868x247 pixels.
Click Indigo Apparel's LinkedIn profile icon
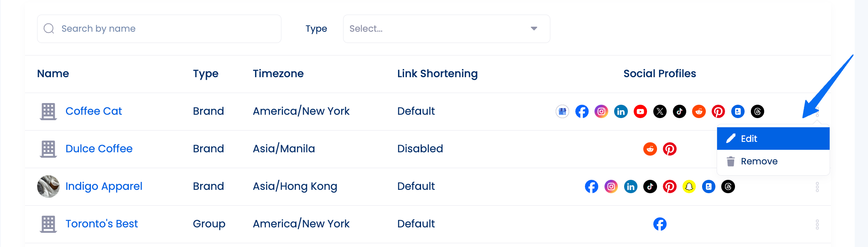click(631, 187)
